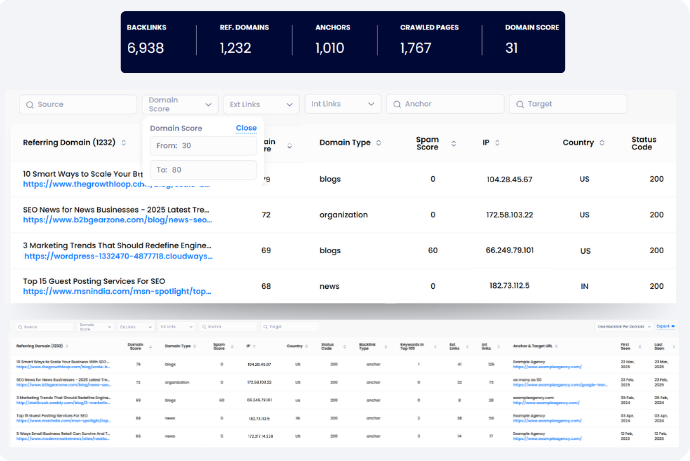This screenshot has width=690, height=461.
Task: Open the Int Links filter in the upper panel
Action: pyautogui.click(x=343, y=104)
